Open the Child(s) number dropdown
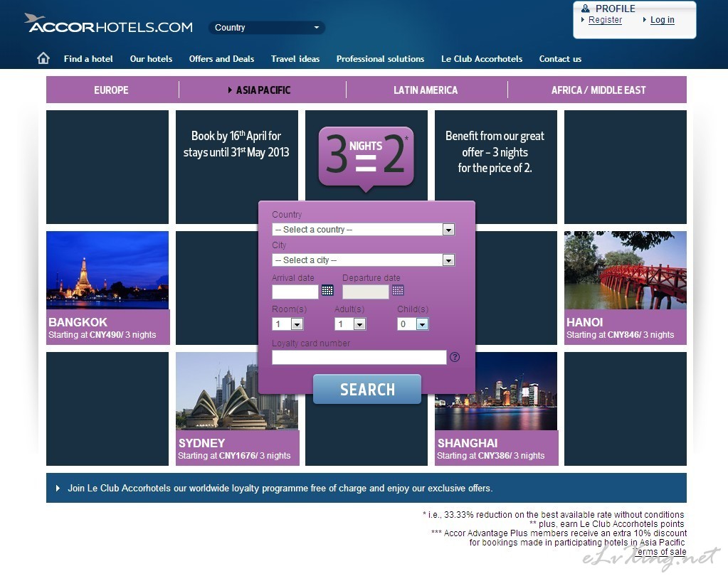Image resolution: width=728 pixels, height=581 pixels. click(x=413, y=324)
